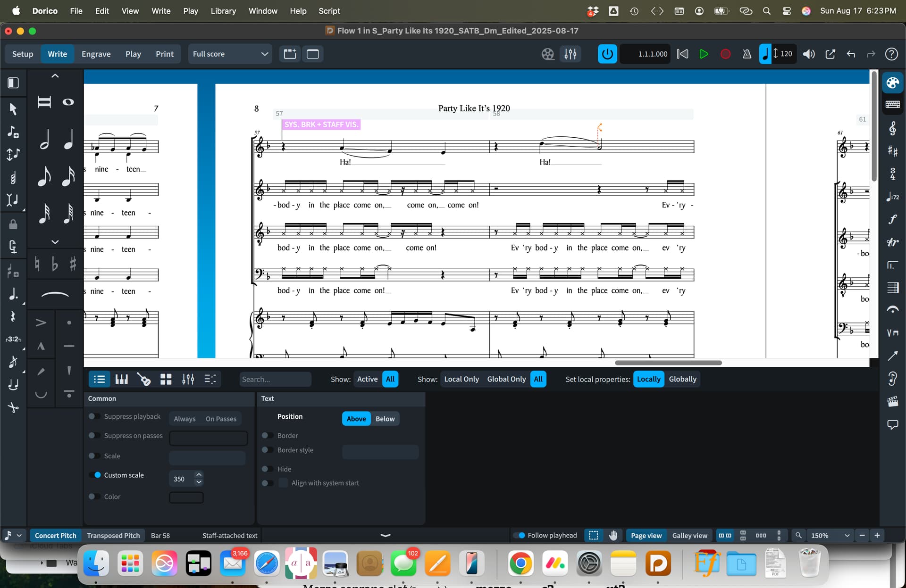Toggle Suppress on passes property
906x588 pixels.
[x=94, y=435]
